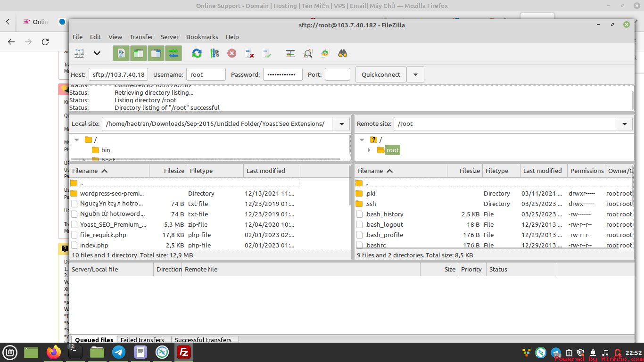
Task: Refresh the file and folder lists
Action: (197, 53)
